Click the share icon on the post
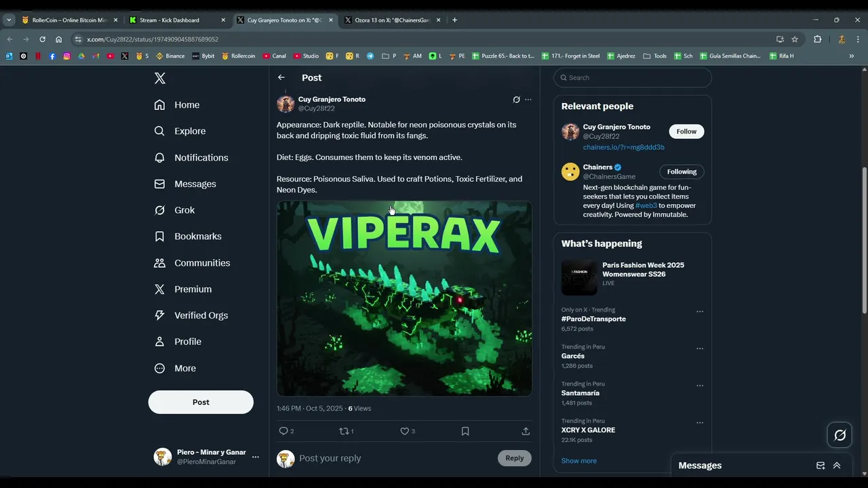868x488 pixels. (526, 431)
